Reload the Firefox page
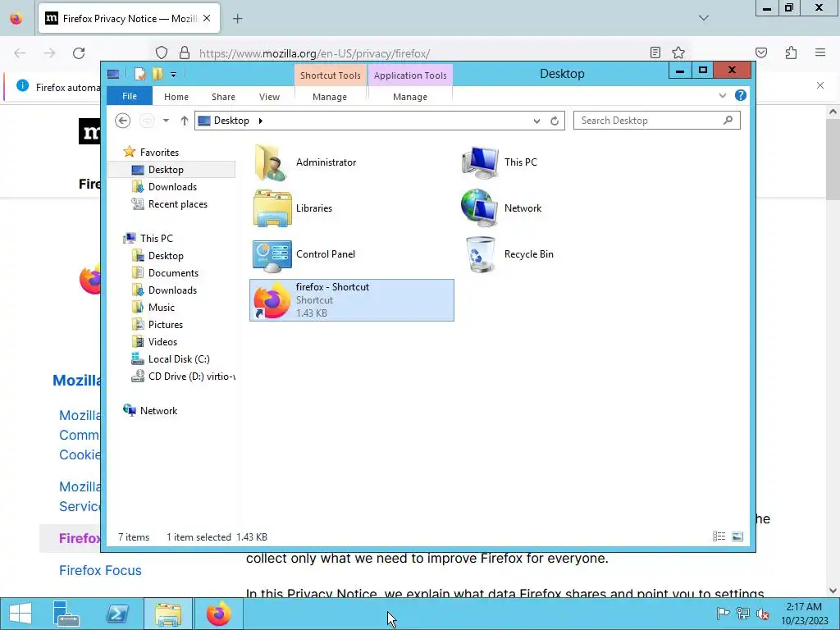Screen dimensions: 840x630 (x=79, y=53)
